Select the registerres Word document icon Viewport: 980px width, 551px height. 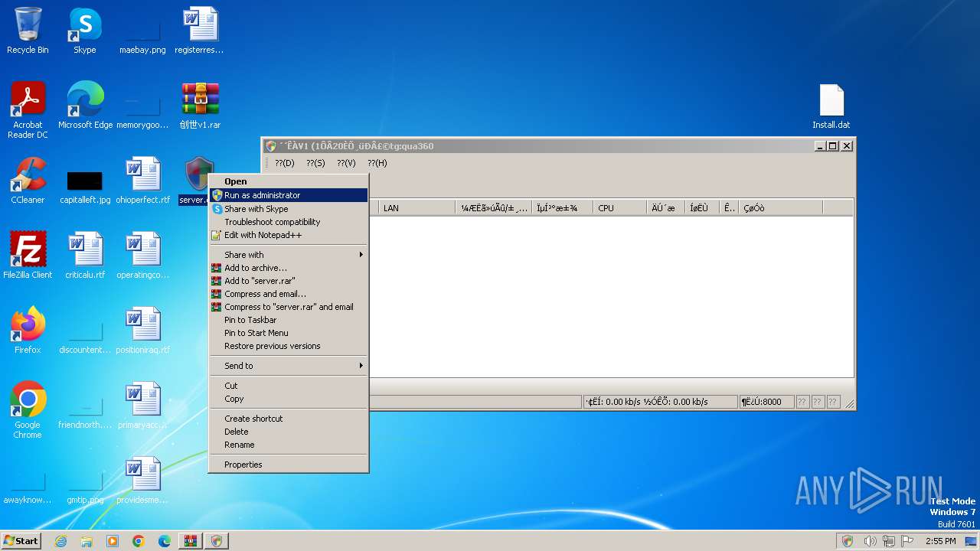click(x=199, y=25)
